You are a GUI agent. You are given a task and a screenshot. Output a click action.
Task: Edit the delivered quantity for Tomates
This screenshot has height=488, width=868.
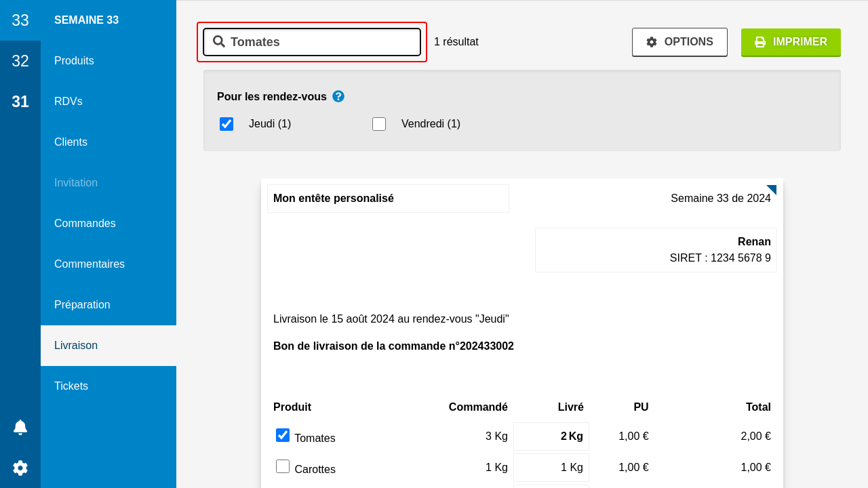551,436
